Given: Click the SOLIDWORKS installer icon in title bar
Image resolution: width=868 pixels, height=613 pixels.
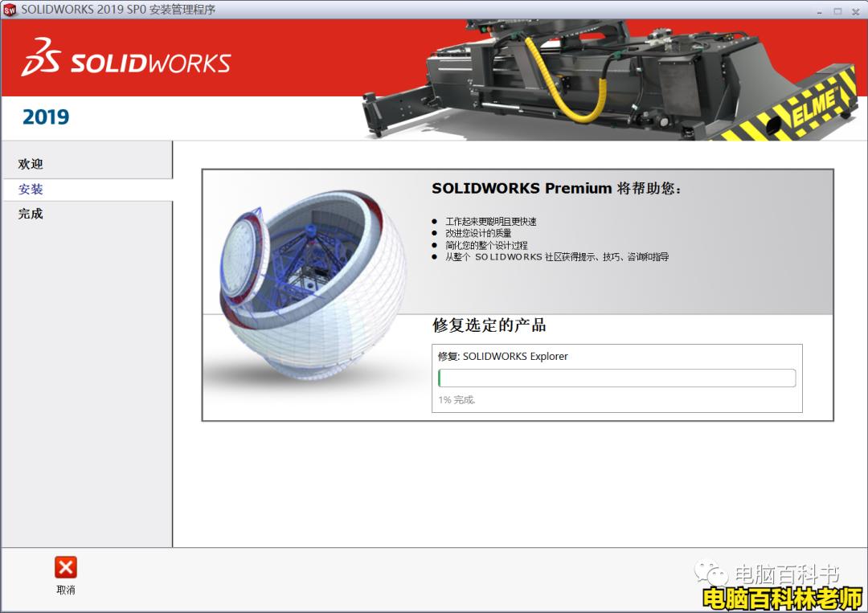Looking at the screenshot, I should (10, 11).
